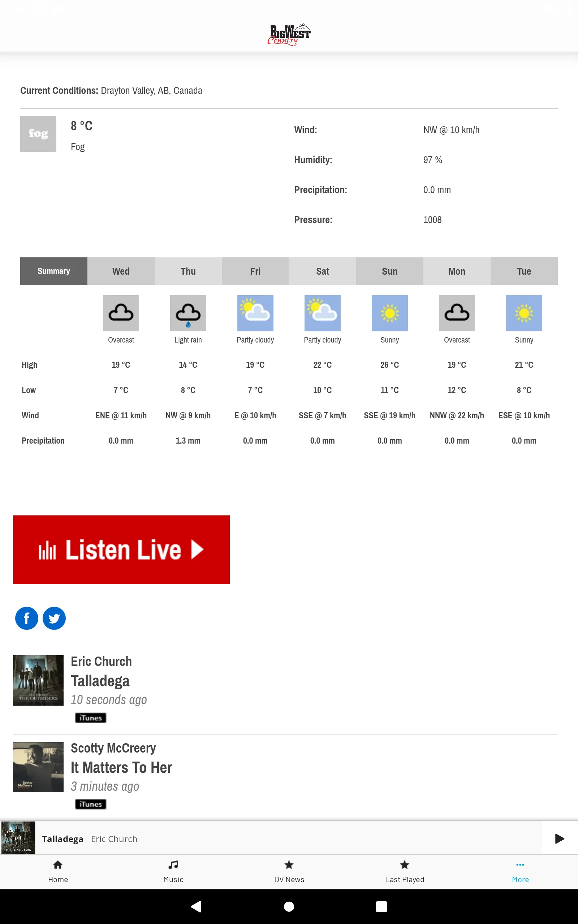Open iTunes link for It Matters To Her

(x=91, y=804)
